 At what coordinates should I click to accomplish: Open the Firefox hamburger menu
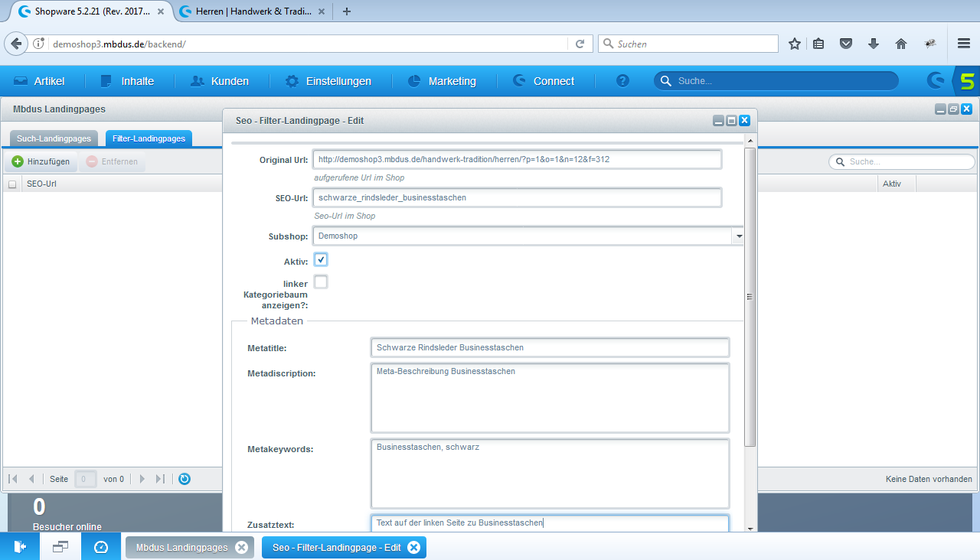pos(964,44)
